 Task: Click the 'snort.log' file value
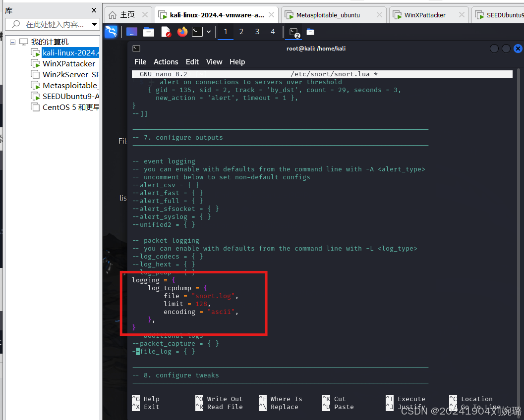(x=213, y=296)
